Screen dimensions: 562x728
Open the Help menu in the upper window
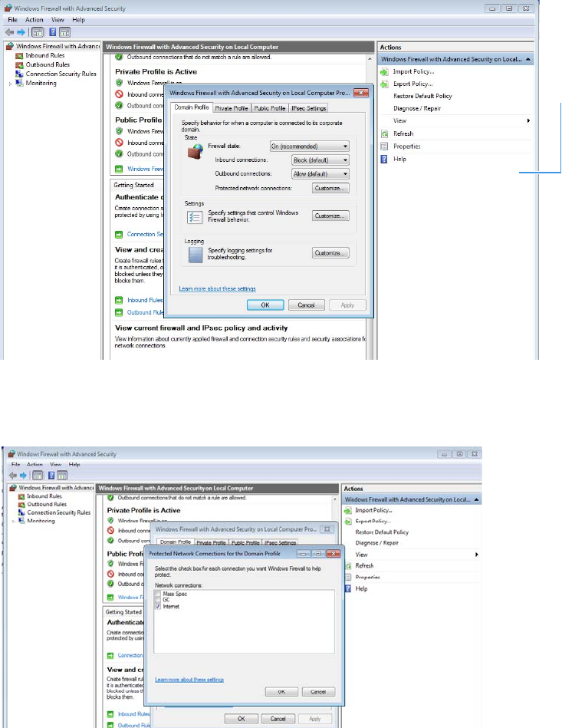(78, 20)
